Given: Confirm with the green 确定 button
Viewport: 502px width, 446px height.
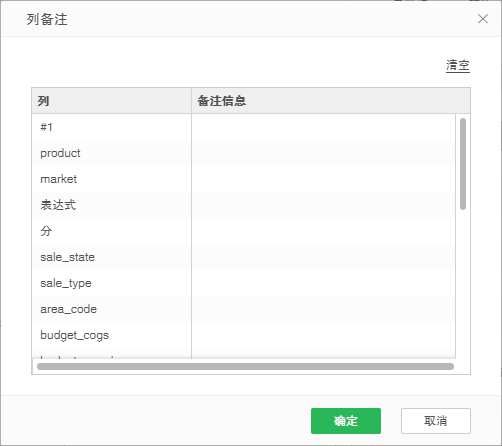Looking at the screenshot, I should [346, 421].
